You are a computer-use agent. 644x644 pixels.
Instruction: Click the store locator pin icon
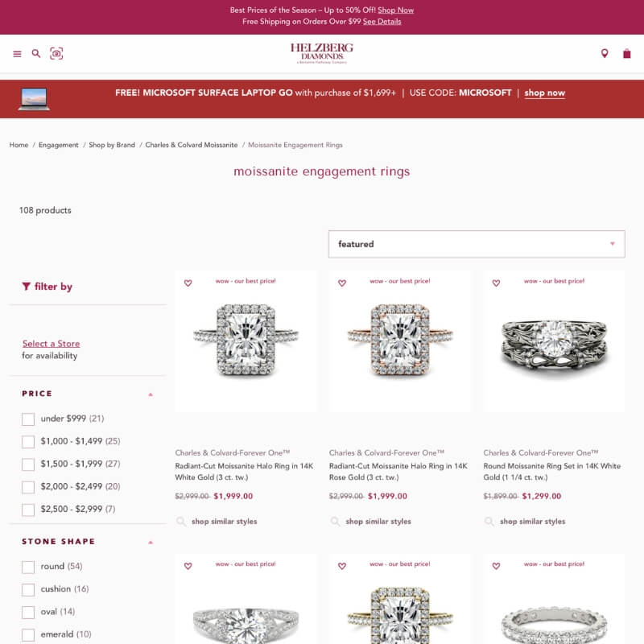point(605,53)
